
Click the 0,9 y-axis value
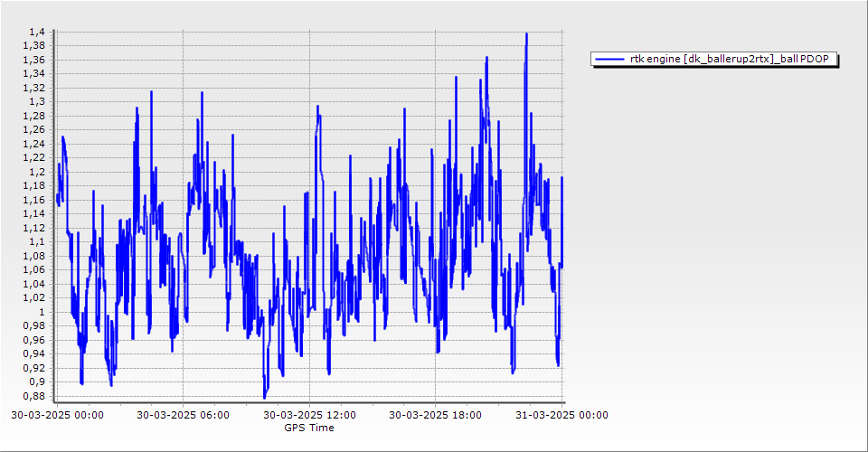(38, 381)
